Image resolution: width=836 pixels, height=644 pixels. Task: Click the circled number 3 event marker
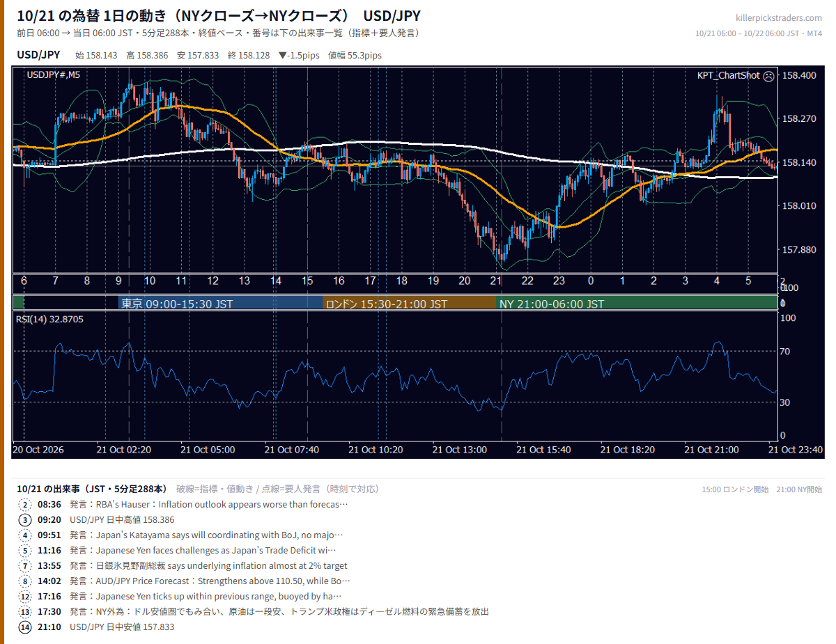coord(26,520)
